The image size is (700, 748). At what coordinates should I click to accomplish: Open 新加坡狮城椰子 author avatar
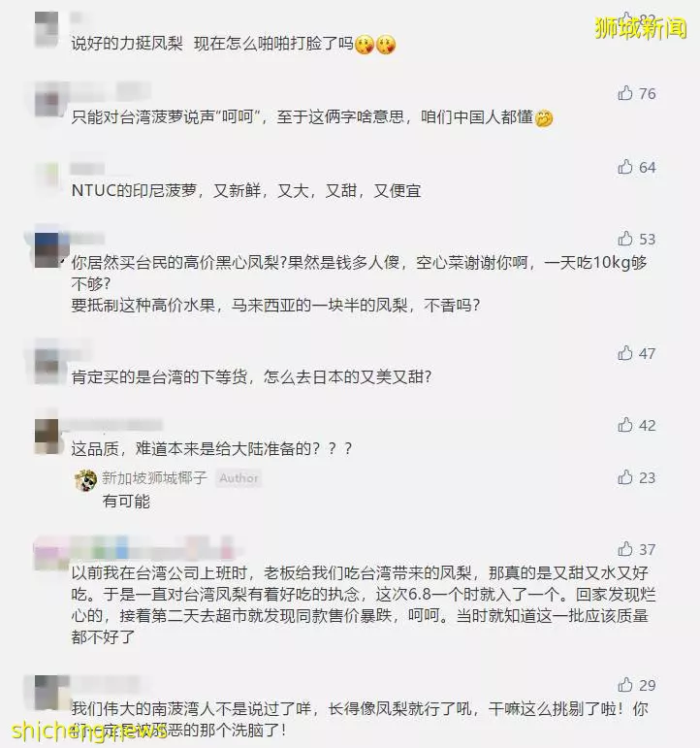[86, 480]
